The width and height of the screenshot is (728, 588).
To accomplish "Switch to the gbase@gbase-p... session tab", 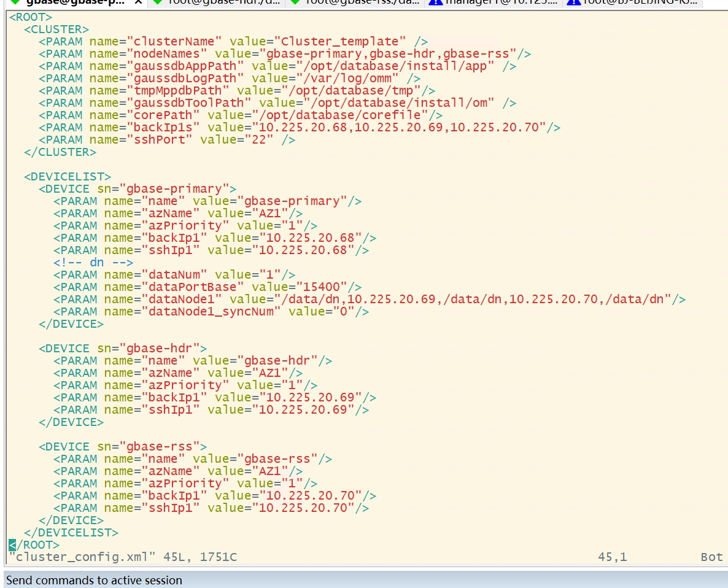I will pos(76,2).
